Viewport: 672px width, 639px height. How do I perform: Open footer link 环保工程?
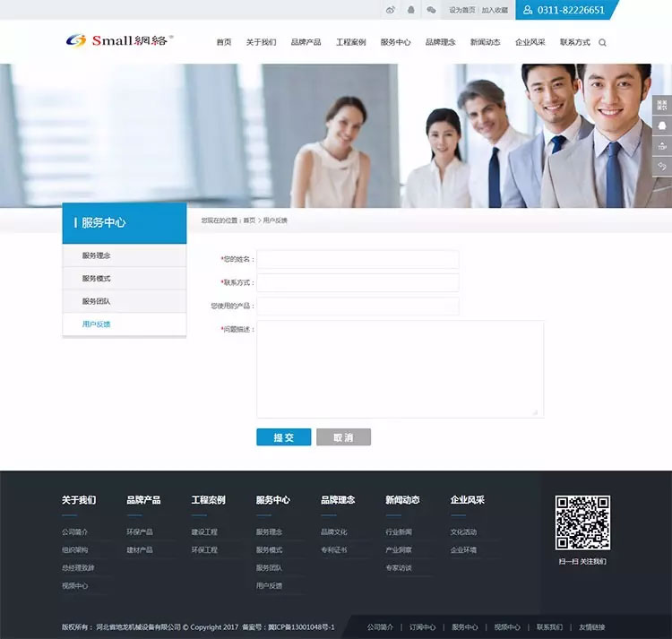tap(204, 550)
